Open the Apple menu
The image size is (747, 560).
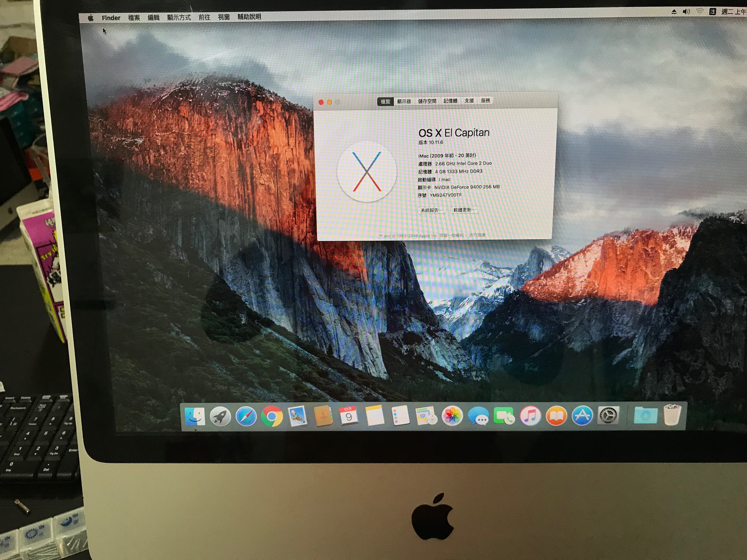point(91,18)
